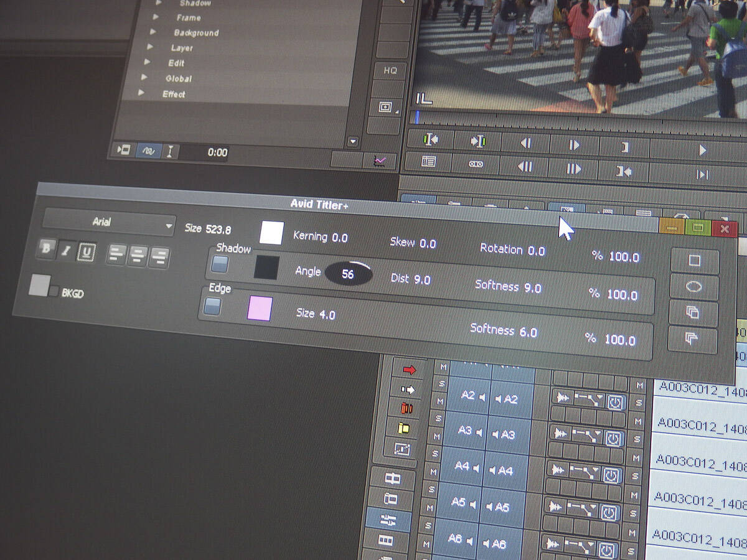This screenshot has height=560, width=747.
Task: Align title text to the right
Action: pyautogui.click(x=159, y=257)
